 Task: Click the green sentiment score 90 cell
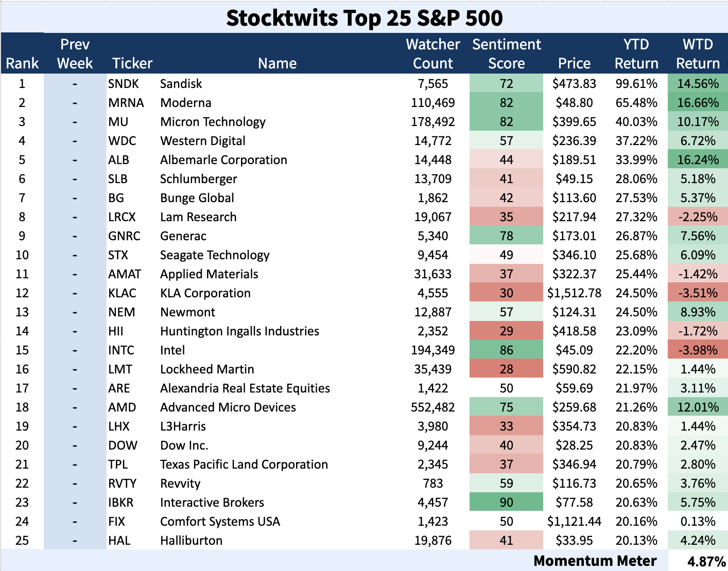[506, 503]
